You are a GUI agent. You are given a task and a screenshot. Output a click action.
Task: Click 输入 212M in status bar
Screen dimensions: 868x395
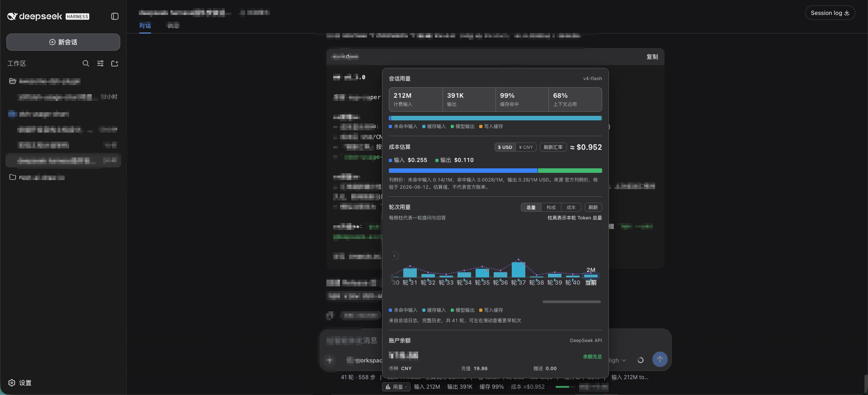point(427,387)
